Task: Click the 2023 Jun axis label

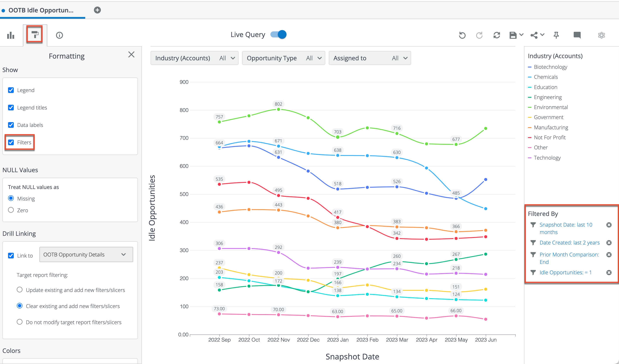Action: (x=486, y=340)
